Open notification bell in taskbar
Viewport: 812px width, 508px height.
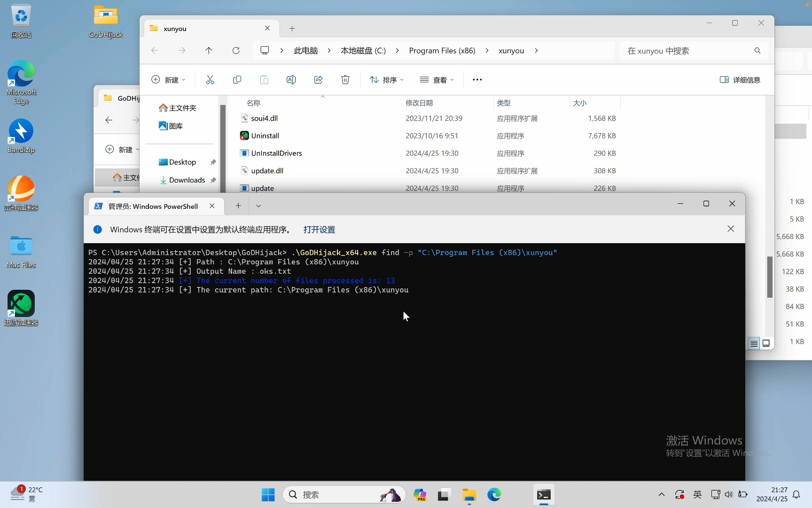796,494
